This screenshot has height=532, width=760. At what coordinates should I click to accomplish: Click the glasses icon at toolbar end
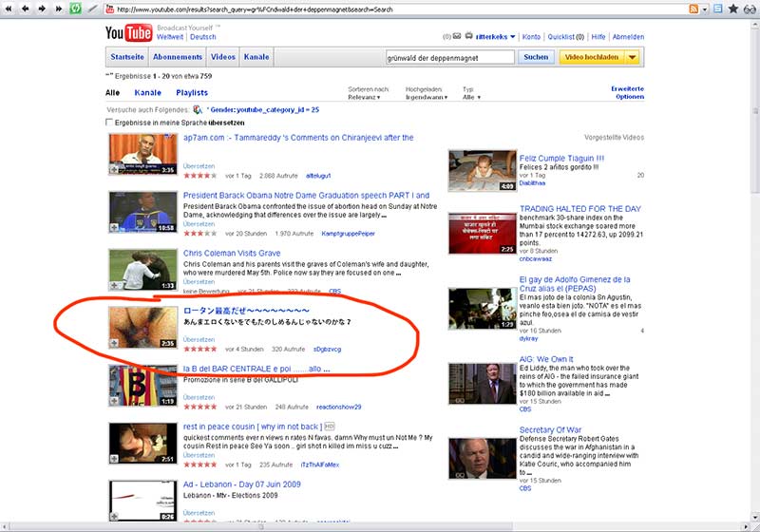pyautogui.click(x=750, y=9)
